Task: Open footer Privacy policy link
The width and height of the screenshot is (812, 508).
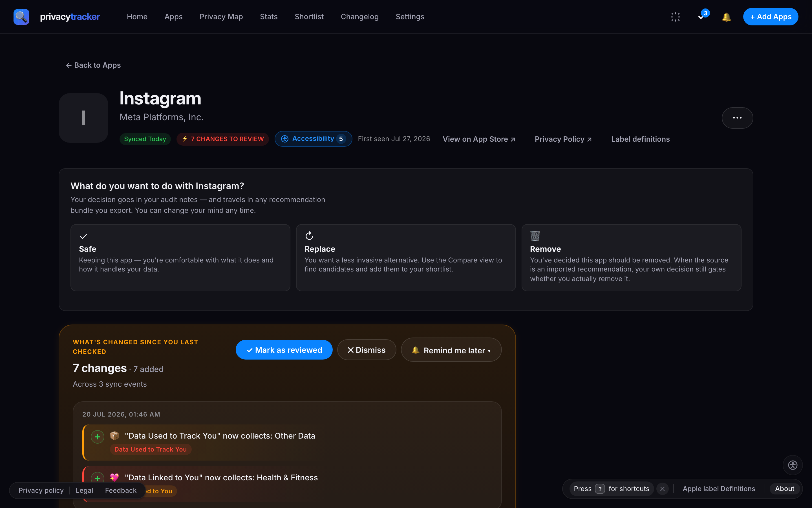Action: [x=41, y=491]
